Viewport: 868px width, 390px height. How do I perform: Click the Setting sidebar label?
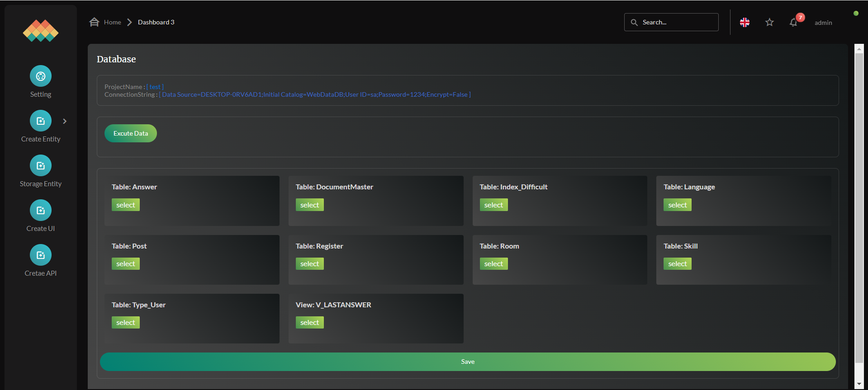click(41, 94)
